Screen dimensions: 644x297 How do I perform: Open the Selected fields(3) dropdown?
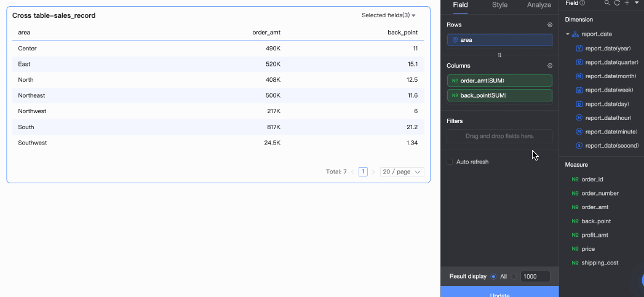coord(389,15)
